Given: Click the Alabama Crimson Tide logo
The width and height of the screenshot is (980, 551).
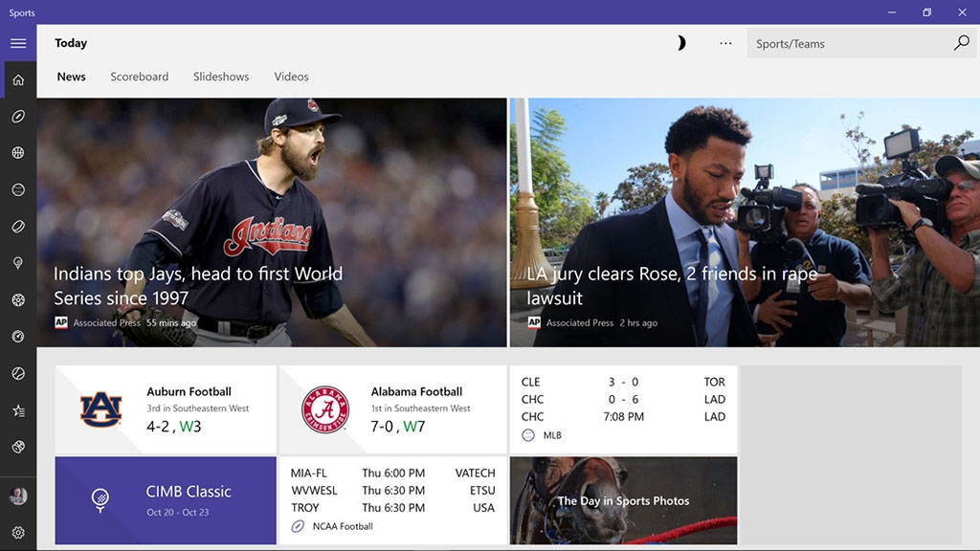Looking at the screenshot, I should 325,409.
